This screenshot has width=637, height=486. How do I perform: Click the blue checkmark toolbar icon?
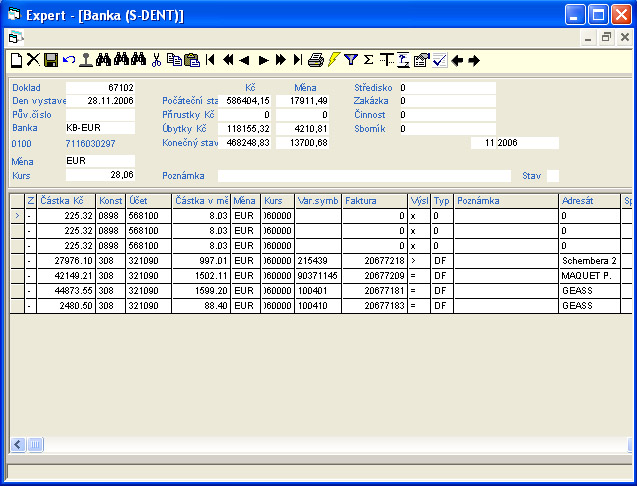click(x=439, y=60)
